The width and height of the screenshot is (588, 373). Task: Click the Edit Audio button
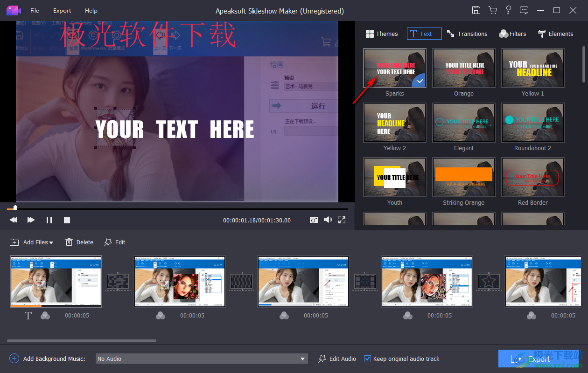[337, 359]
